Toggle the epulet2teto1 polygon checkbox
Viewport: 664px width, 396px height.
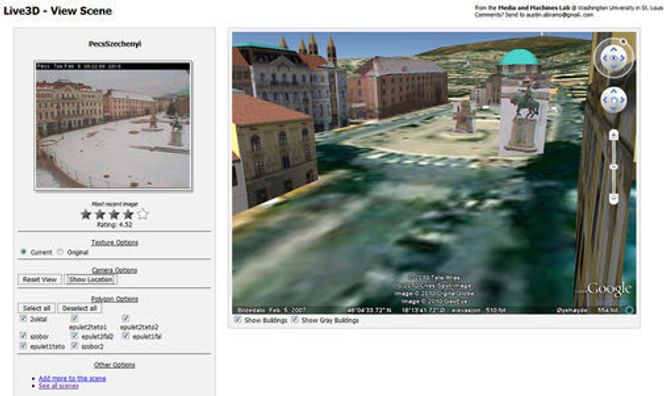click(x=75, y=318)
